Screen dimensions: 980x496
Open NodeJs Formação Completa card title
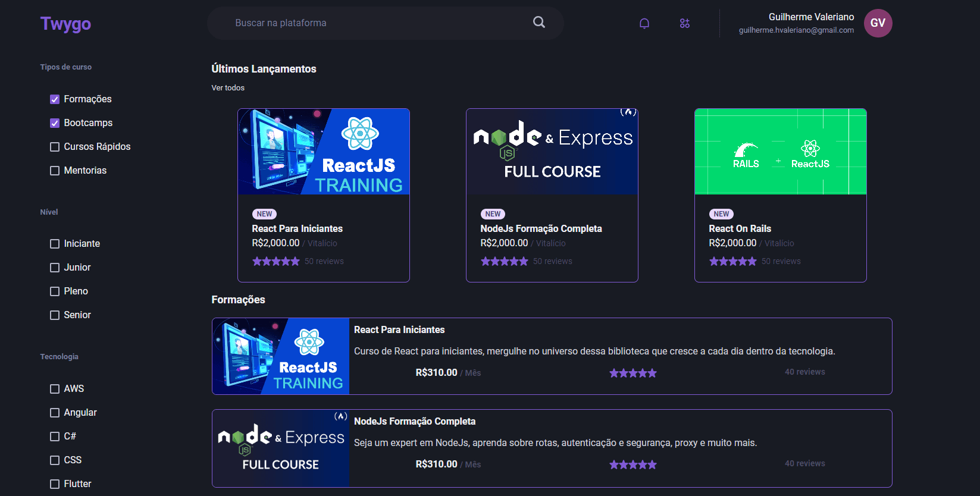(x=541, y=228)
